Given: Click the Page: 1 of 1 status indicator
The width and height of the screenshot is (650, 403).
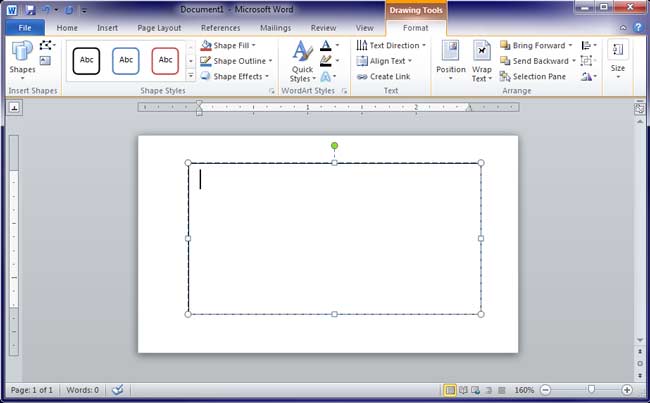Looking at the screenshot, I should pyautogui.click(x=32, y=390).
